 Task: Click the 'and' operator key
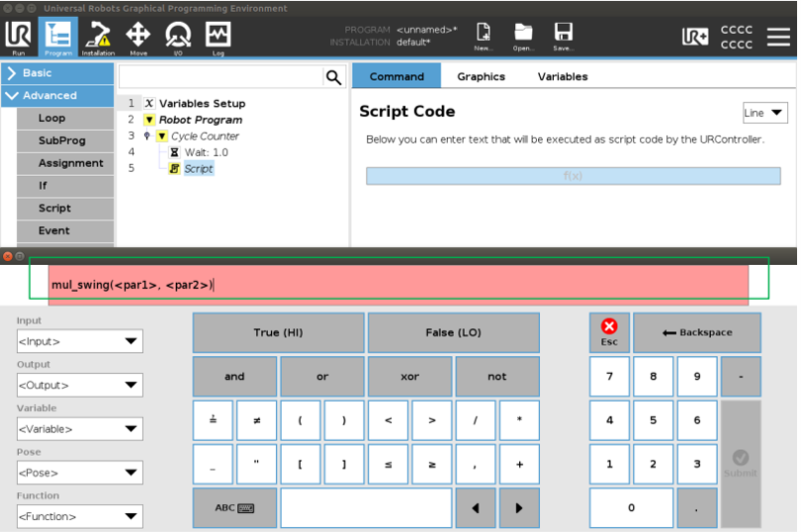pos(234,377)
